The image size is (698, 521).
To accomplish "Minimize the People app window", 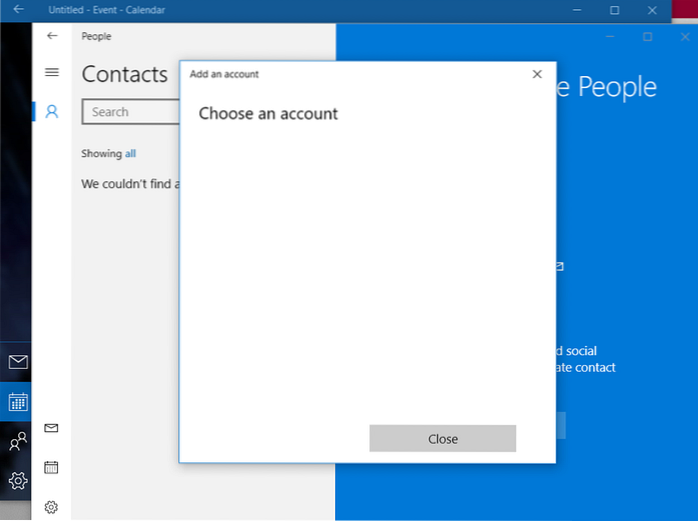I will pyautogui.click(x=611, y=37).
